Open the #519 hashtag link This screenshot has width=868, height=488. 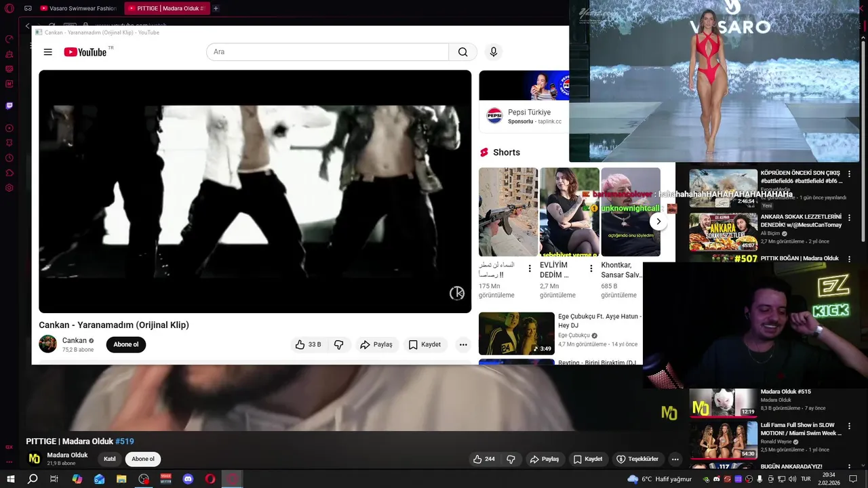(125, 441)
